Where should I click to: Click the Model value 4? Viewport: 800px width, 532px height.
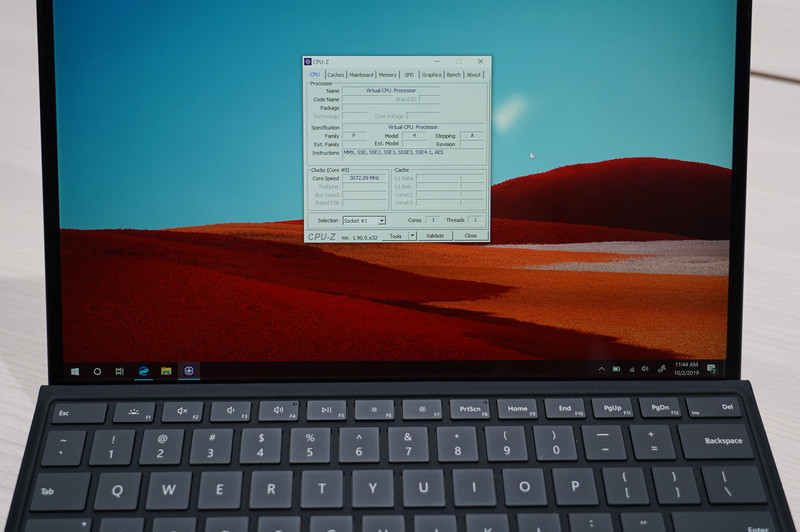tap(414, 136)
